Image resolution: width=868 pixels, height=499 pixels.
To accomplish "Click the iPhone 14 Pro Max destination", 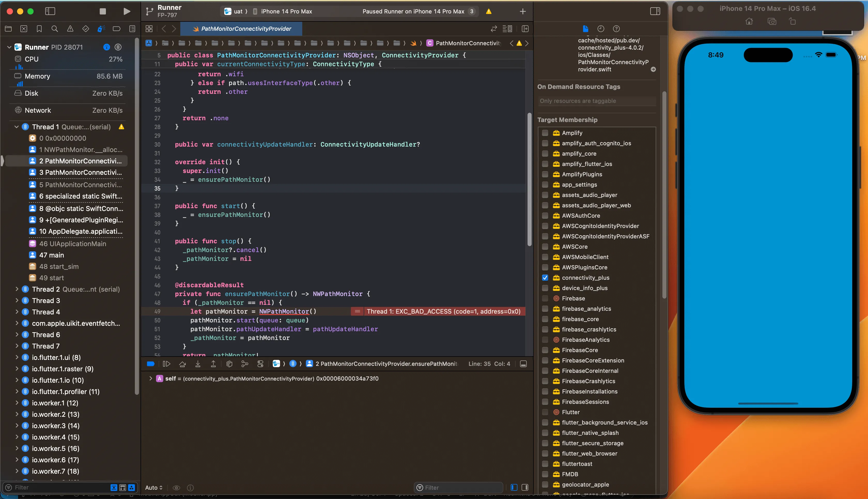I will coord(286,11).
